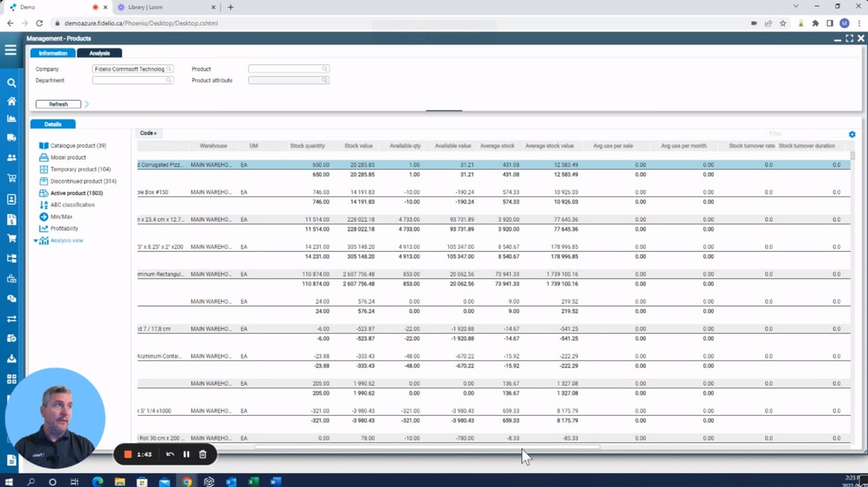Delete the Loom recording with trash icon
868x487 pixels.
[x=202, y=455]
